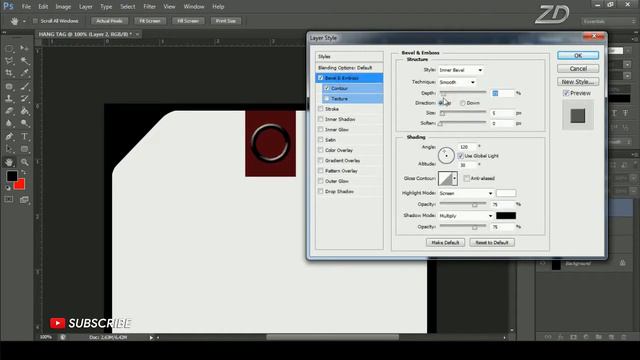This screenshot has width=640, height=360.
Task: Open the Layer menu
Action: [x=85, y=7]
